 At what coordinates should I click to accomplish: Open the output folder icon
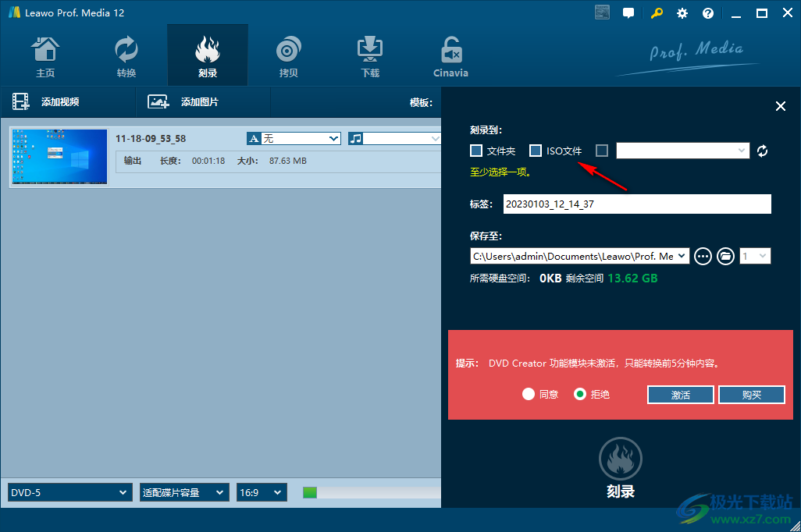pyautogui.click(x=725, y=257)
